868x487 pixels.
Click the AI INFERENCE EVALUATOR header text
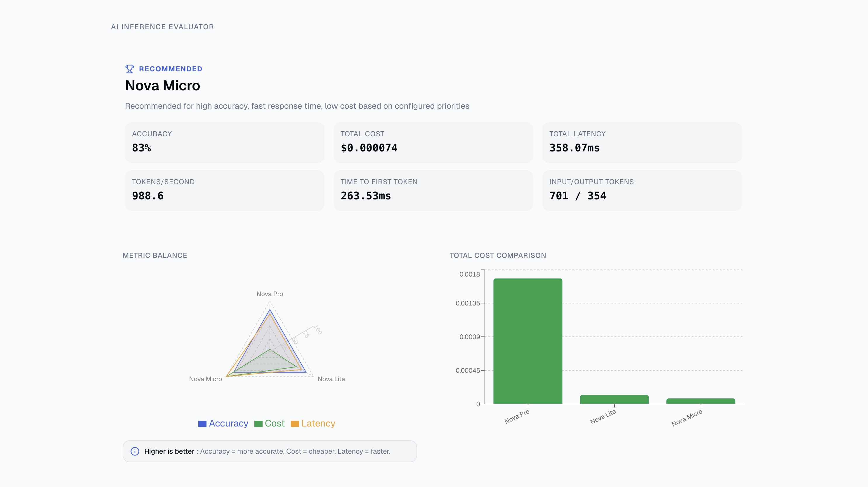tap(162, 27)
